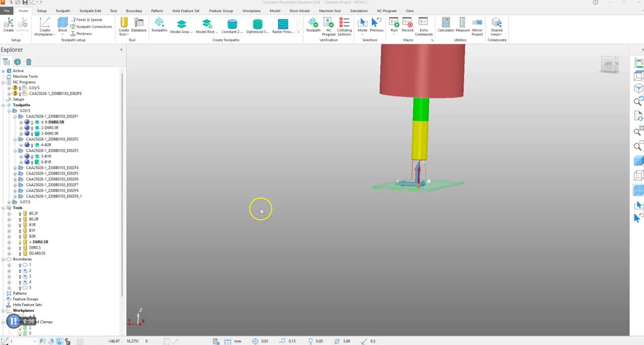The image size is (644, 345).
Task: Click the Explorer globe browser icon
Action: [17, 62]
